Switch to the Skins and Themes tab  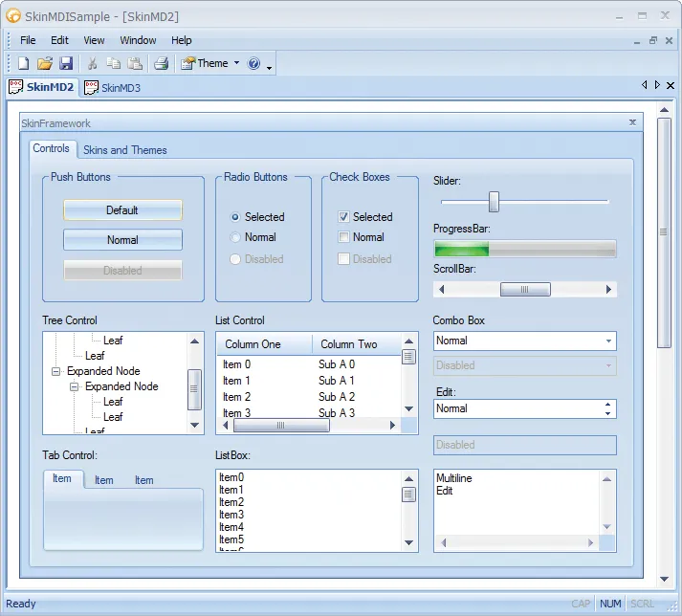pyautogui.click(x=125, y=150)
